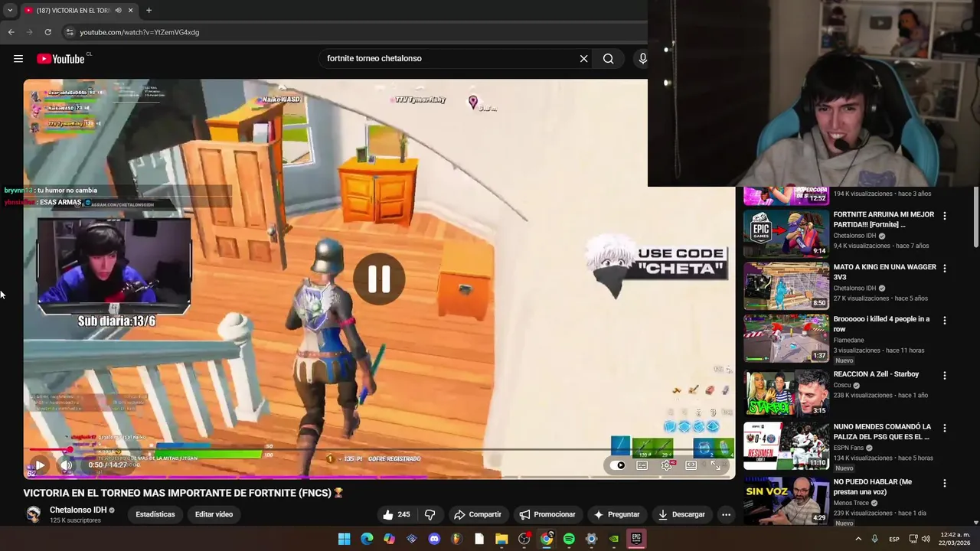Open a new browser tab with plus
Viewport: 980px width, 551px height.
click(149, 11)
